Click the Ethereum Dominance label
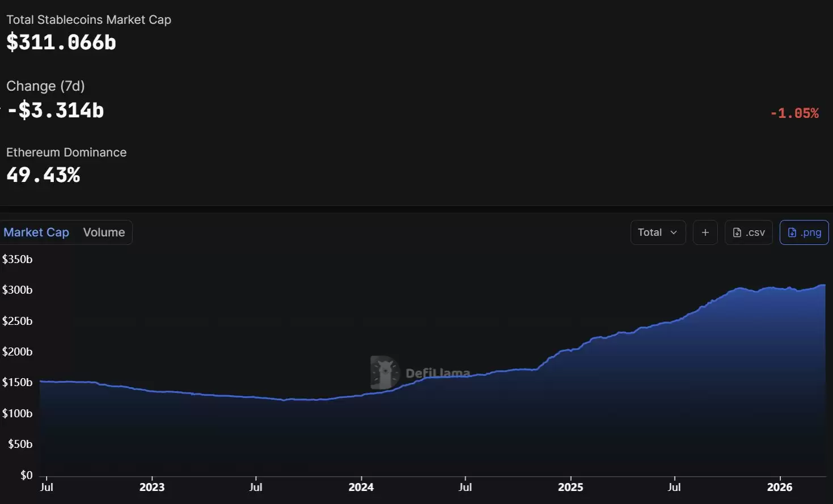This screenshot has width=833, height=504. 66,153
